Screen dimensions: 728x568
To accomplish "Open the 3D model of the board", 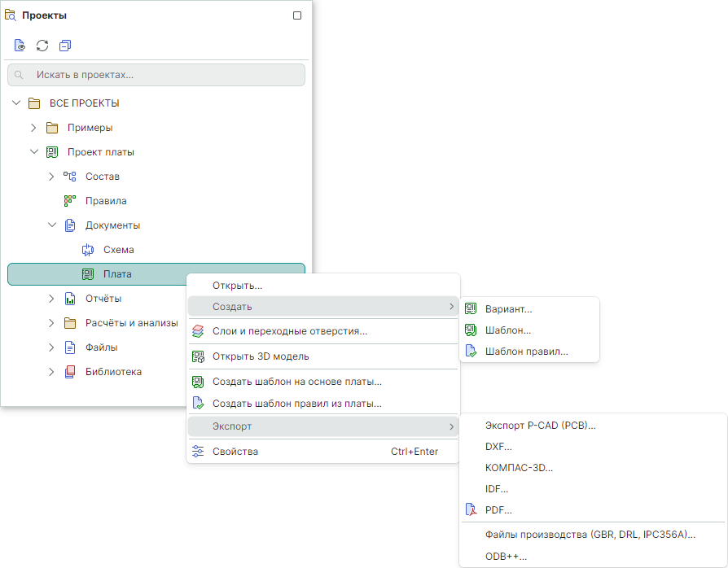I will [x=260, y=356].
